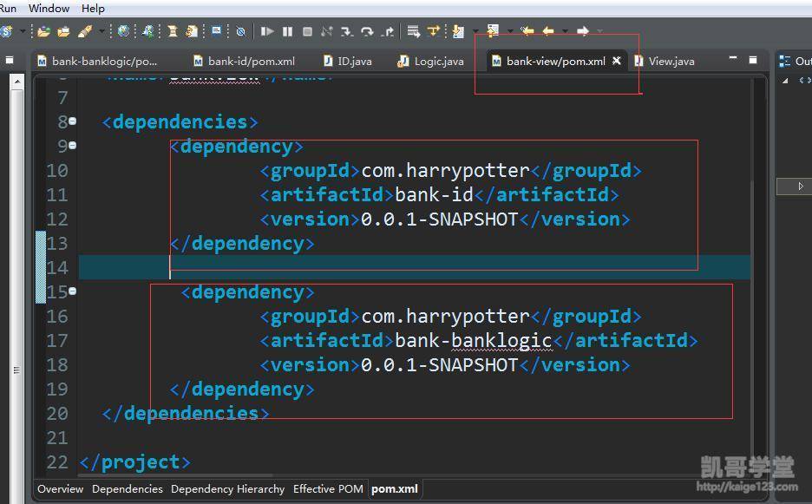Viewport: 812px width, 504px height.
Task: Click bank-banklogic artifactId text
Action: point(474,340)
